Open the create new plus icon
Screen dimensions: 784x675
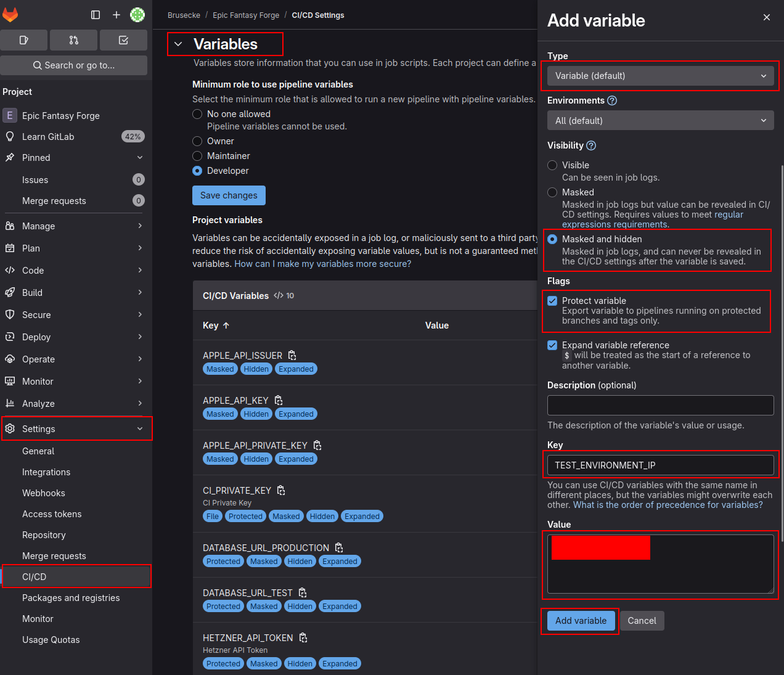(116, 15)
